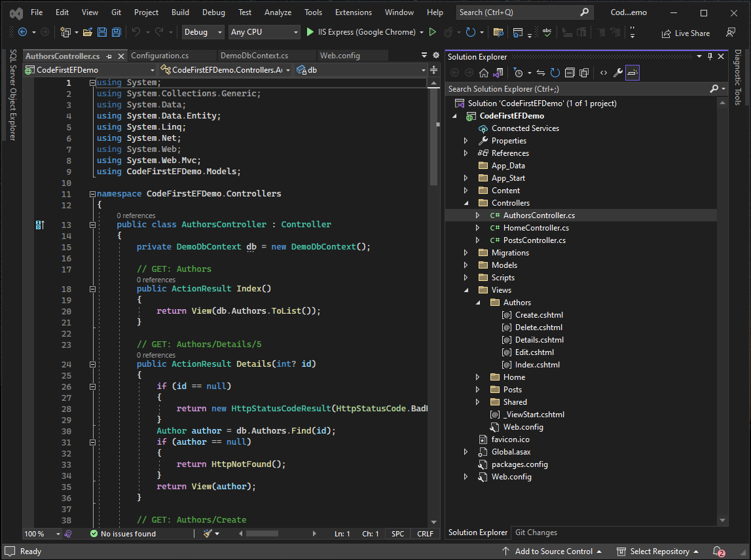
Task: Collapse the Authors folder under Views
Action: click(477, 302)
